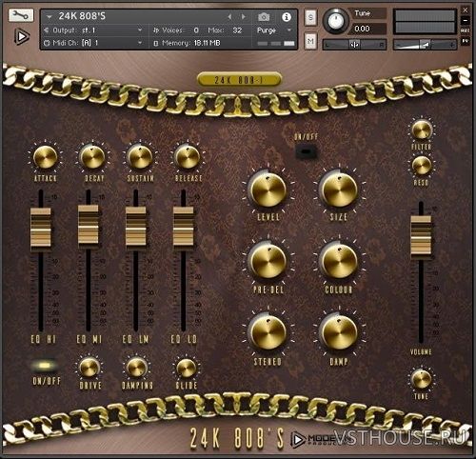Toggle the PV button in header
This screenshot has height=459, width=476.
pos(465,41)
